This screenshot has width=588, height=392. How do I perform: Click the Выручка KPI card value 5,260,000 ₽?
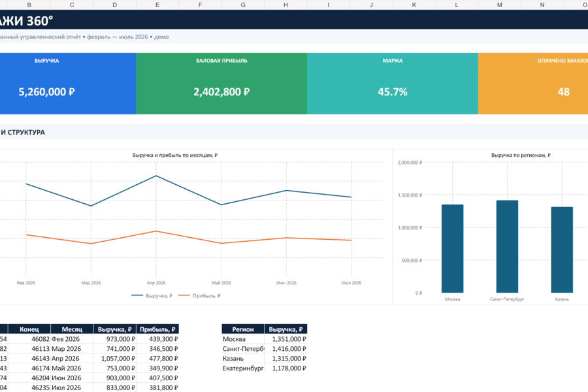(47, 92)
